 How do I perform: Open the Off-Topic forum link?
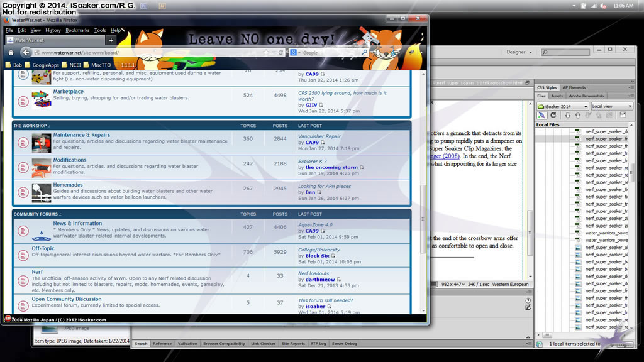(x=43, y=248)
